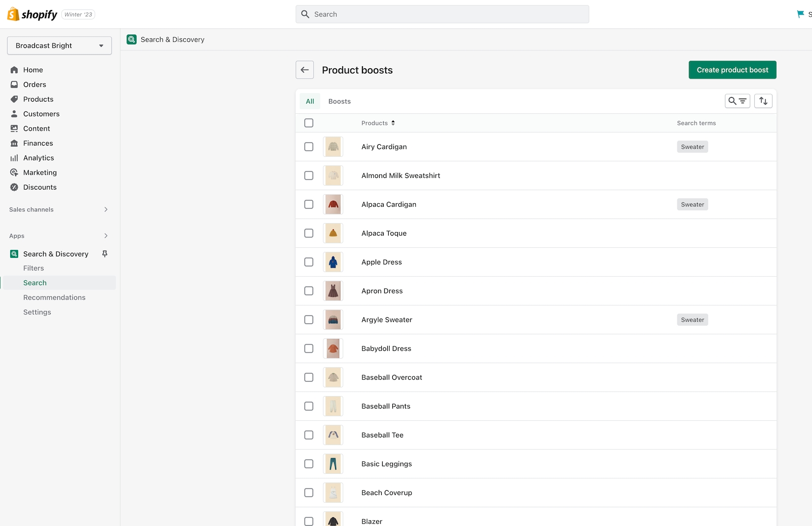Select the Argyle Sweater row checkbox

coord(309,320)
